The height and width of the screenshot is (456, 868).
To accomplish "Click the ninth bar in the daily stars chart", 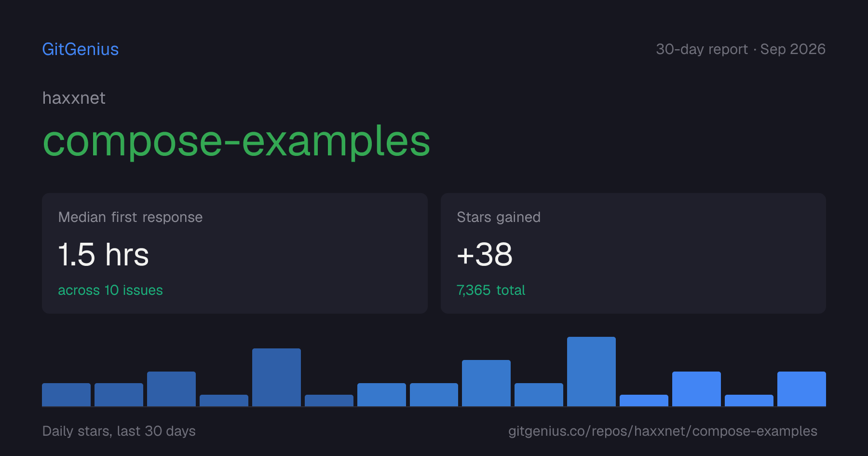I will click(x=486, y=383).
